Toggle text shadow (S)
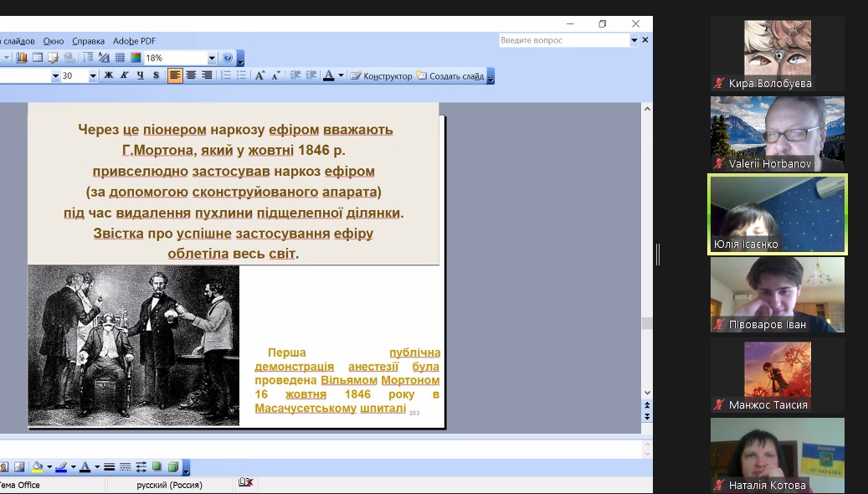This screenshot has width=868, height=494. pyautogui.click(x=157, y=75)
